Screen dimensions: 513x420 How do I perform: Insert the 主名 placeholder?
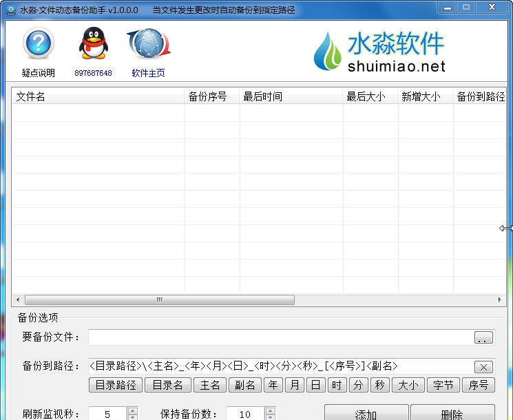point(210,385)
